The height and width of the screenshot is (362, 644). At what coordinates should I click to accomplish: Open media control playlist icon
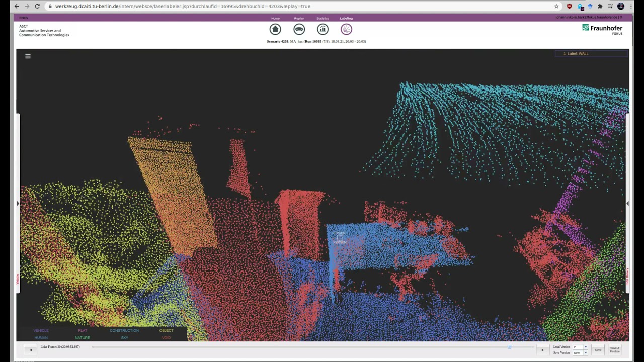[x=610, y=6]
